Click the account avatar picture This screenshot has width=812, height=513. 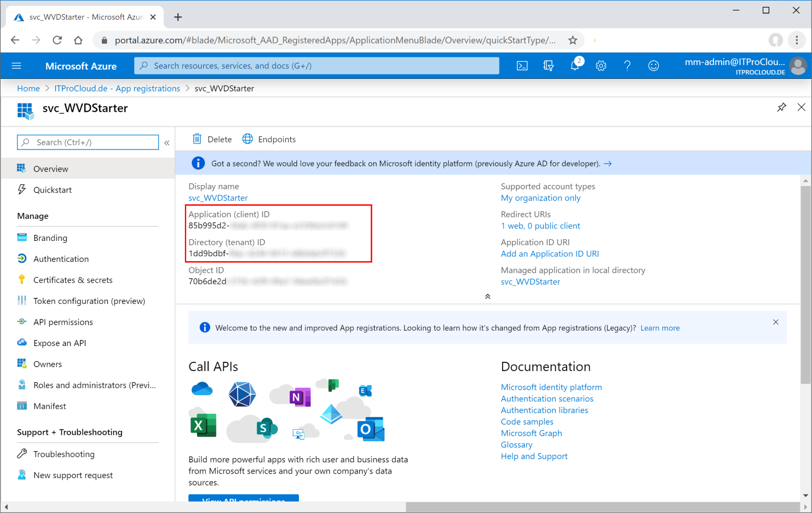click(798, 66)
